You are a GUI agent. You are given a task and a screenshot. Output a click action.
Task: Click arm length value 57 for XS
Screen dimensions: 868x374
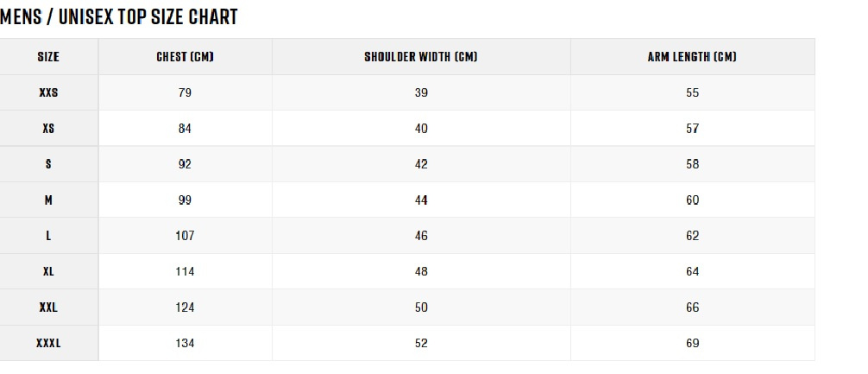[x=693, y=129]
